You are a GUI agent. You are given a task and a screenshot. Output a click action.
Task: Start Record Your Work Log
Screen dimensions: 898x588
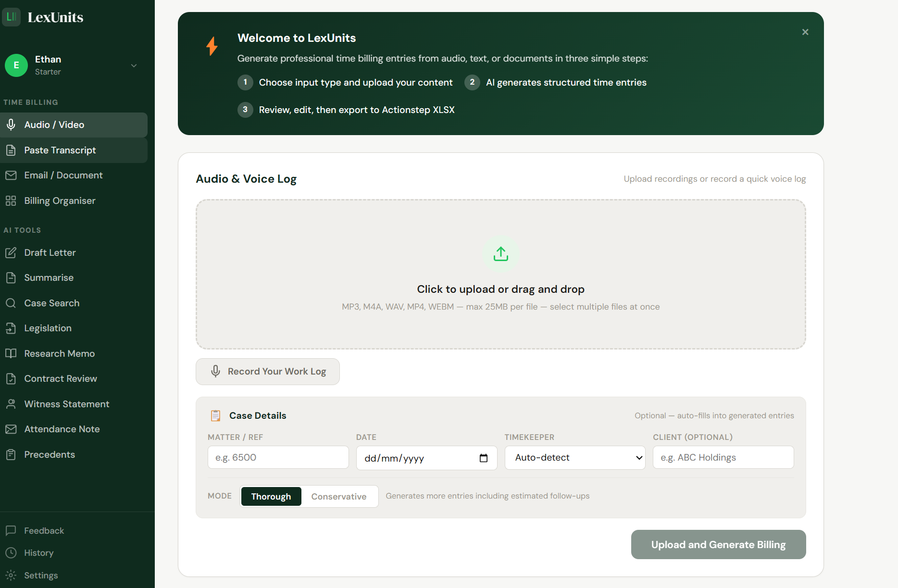268,372
